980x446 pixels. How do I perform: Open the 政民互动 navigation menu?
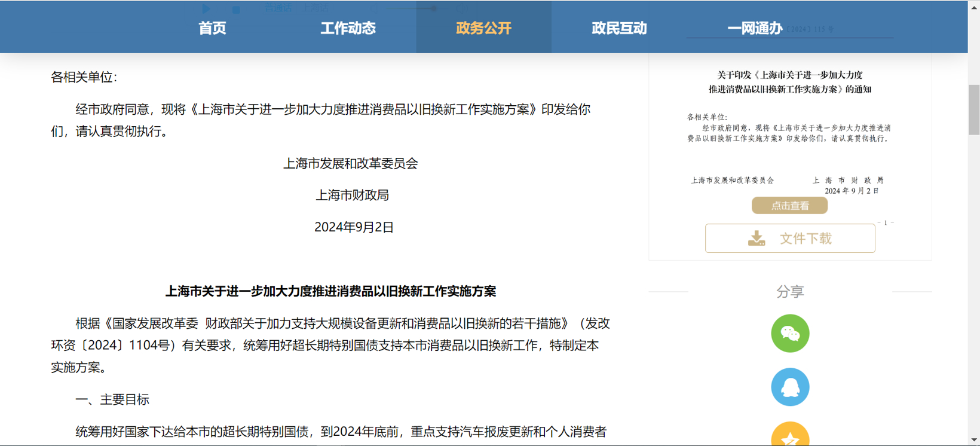(x=619, y=28)
